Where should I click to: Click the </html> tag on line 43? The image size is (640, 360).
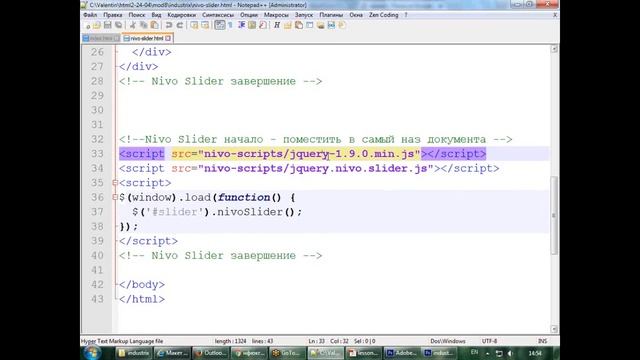pos(142,299)
